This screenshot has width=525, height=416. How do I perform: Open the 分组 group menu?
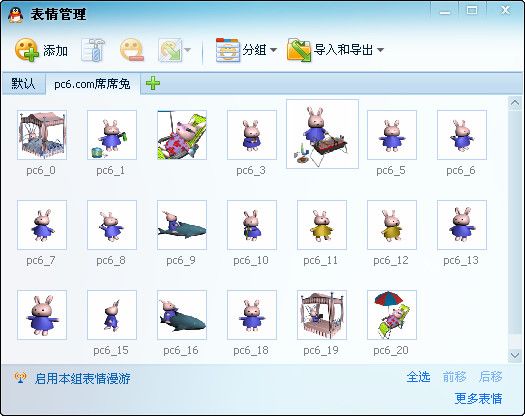[246, 50]
